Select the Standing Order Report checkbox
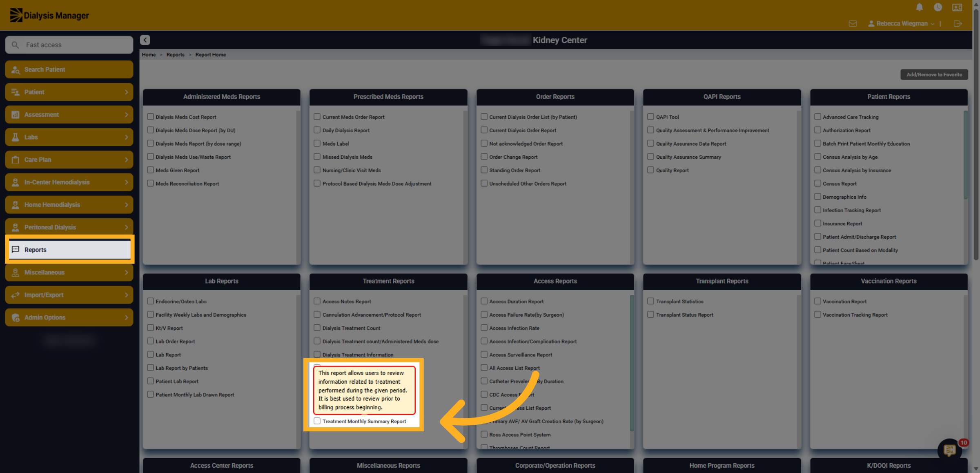 pos(484,170)
